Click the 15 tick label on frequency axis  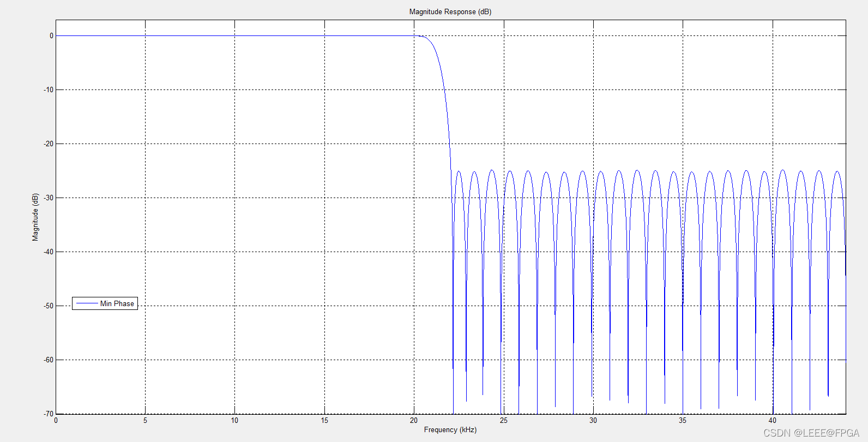324,420
